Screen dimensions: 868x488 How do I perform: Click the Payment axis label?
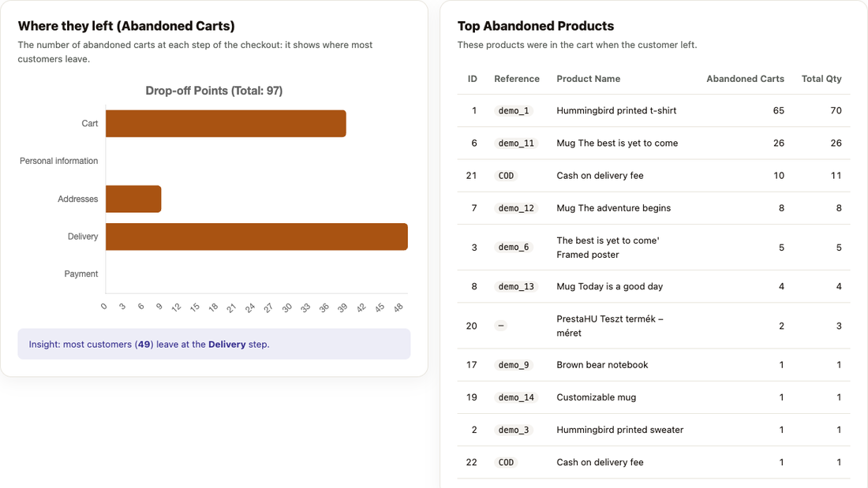(80, 274)
